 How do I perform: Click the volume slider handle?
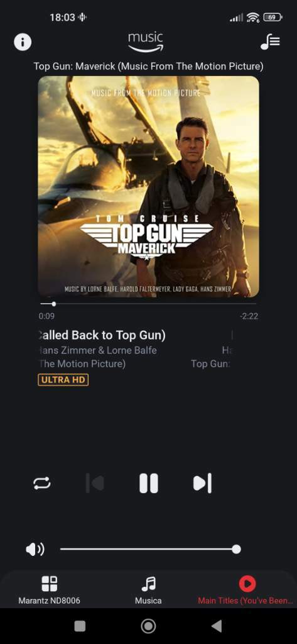(x=236, y=549)
